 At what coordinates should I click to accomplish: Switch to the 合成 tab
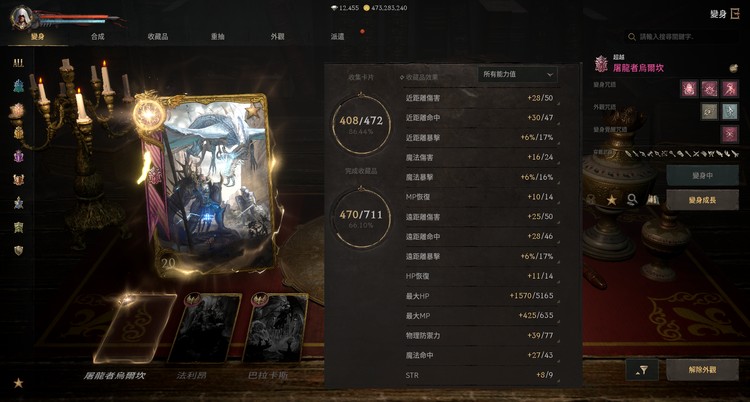[x=98, y=36]
